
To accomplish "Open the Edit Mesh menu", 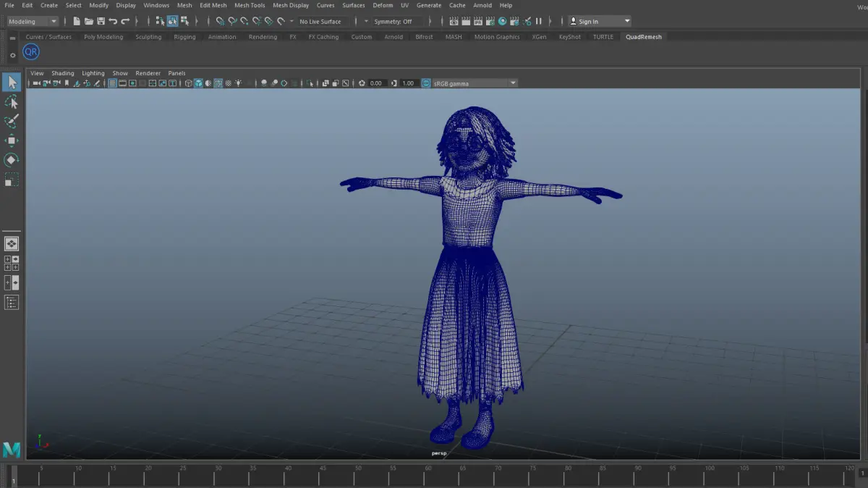I will (213, 5).
